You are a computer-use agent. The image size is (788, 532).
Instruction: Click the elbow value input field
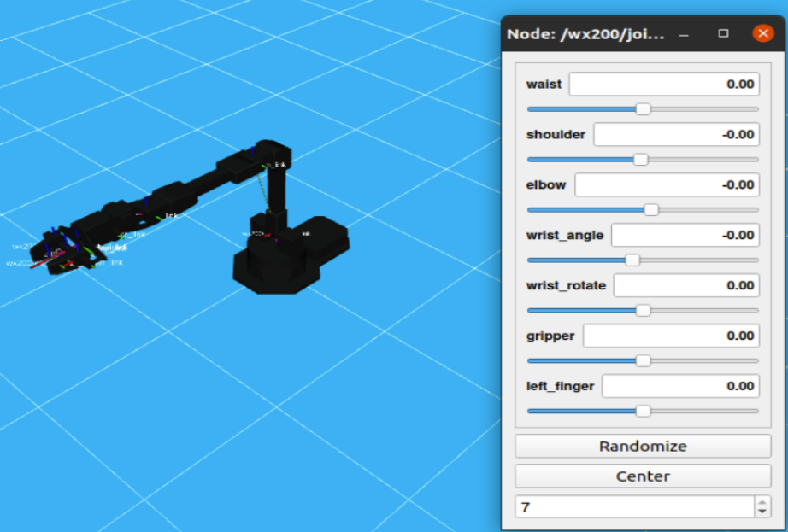click(x=667, y=184)
